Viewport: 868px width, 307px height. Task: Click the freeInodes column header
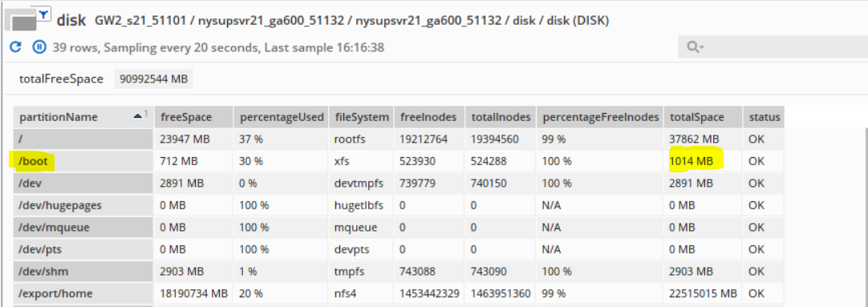(x=429, y=117)
